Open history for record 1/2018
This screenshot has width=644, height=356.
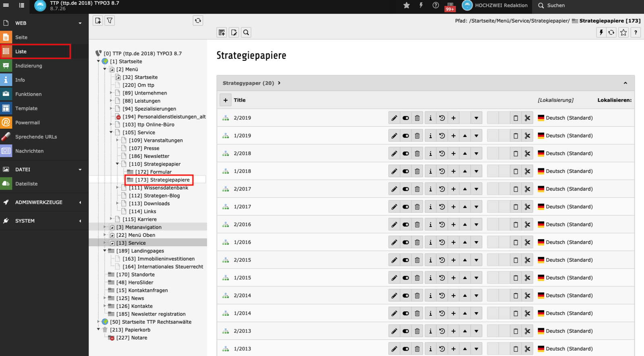pos(442,171)
